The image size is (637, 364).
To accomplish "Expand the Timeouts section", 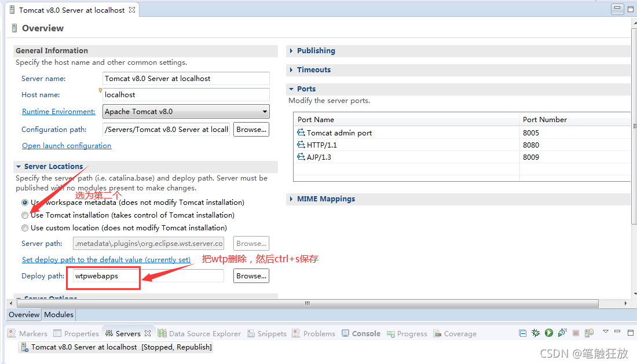I will point(291,70).
